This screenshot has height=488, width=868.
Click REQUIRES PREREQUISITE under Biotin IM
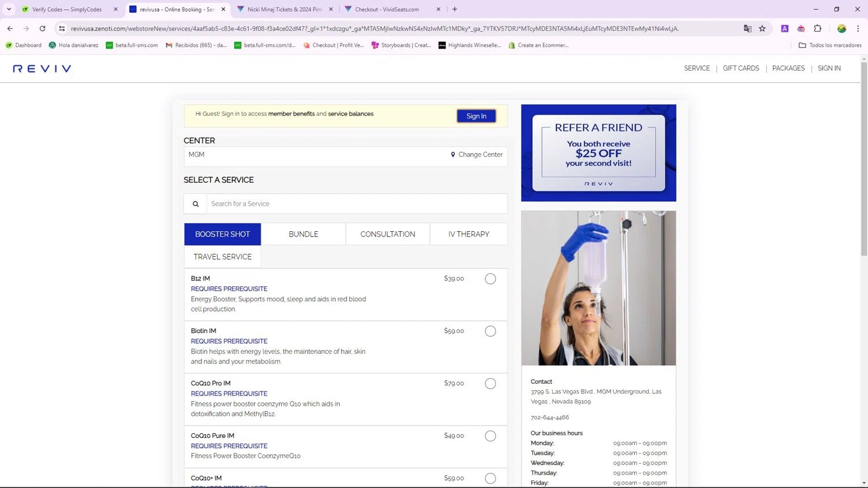click(229, 341)
